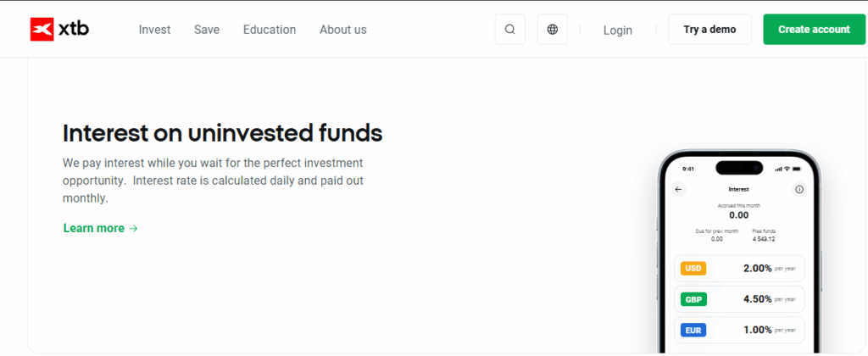
Task: Click the arrow beside Learn more
Action: [x=133, y=228]
